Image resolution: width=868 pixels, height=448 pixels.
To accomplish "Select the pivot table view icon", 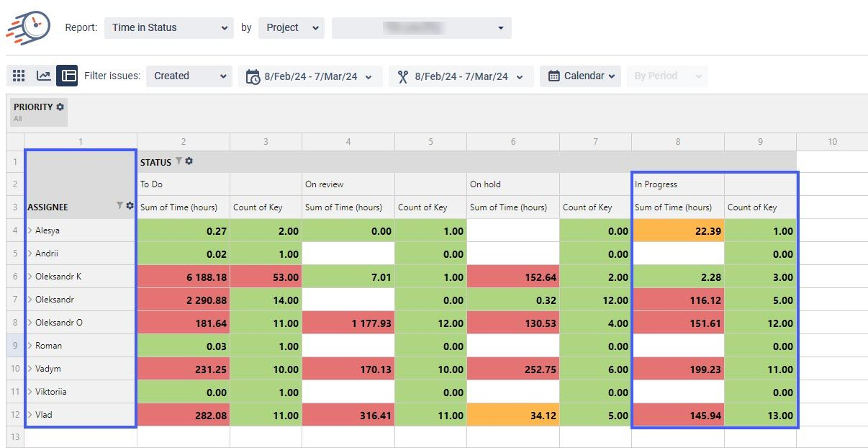I will (x=68, y=76).
